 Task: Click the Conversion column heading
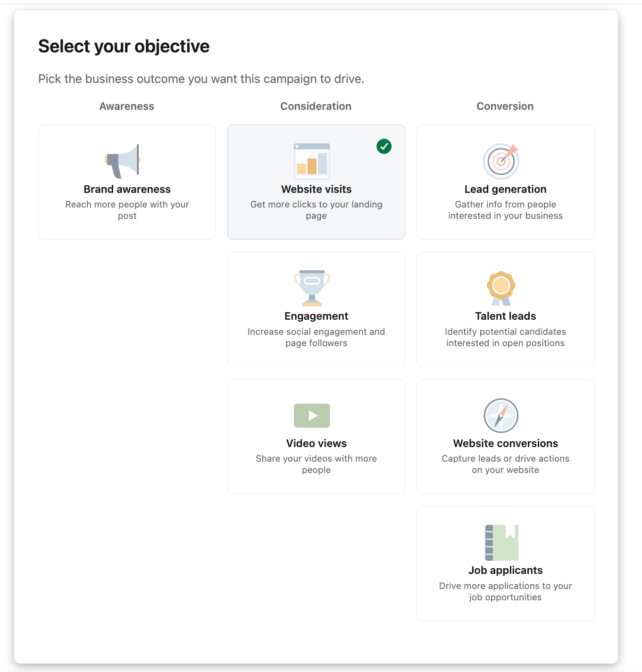tap(505, 107)
